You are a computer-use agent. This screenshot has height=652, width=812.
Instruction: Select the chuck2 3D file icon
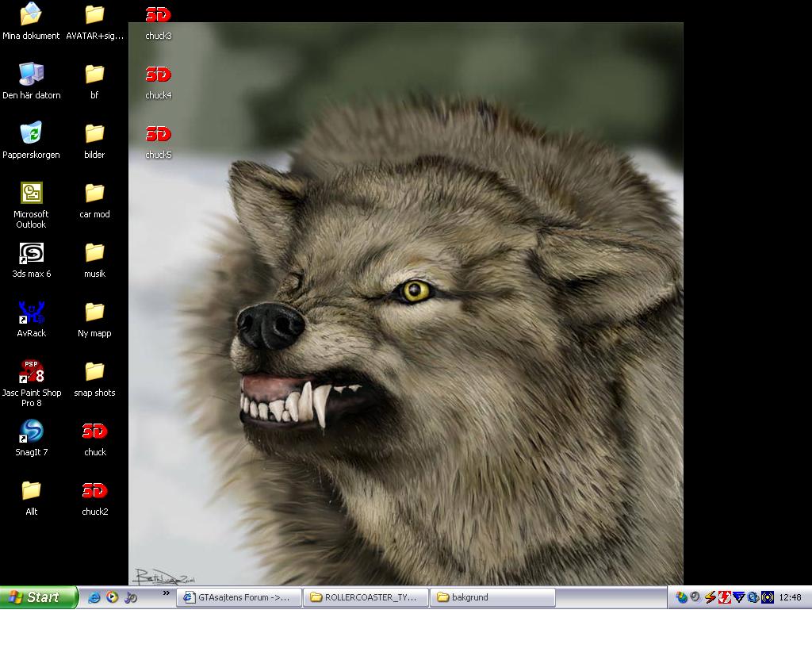94,491
